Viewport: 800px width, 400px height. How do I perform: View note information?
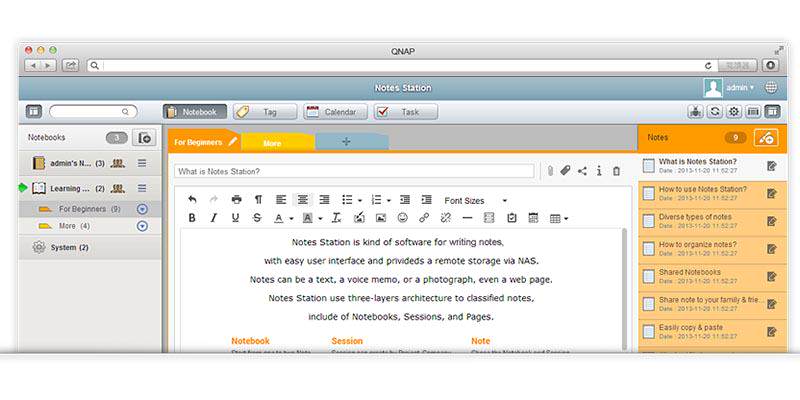tap(599, 171)
